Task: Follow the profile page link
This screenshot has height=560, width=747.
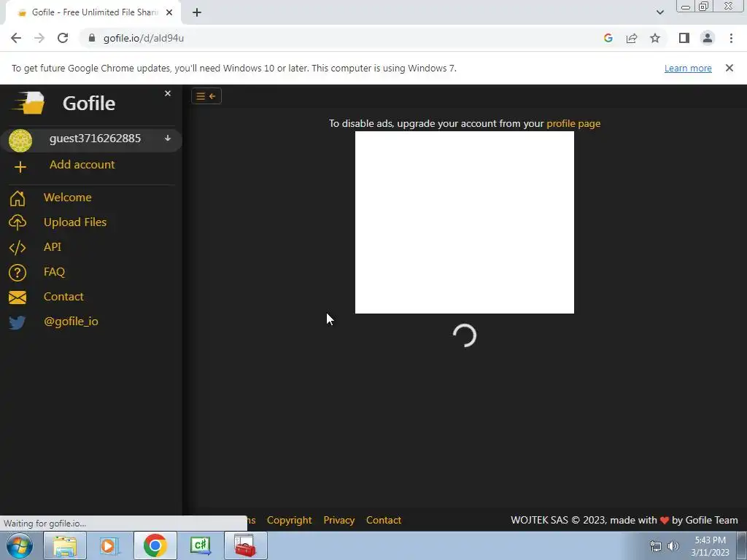Action: click(573, 123)
